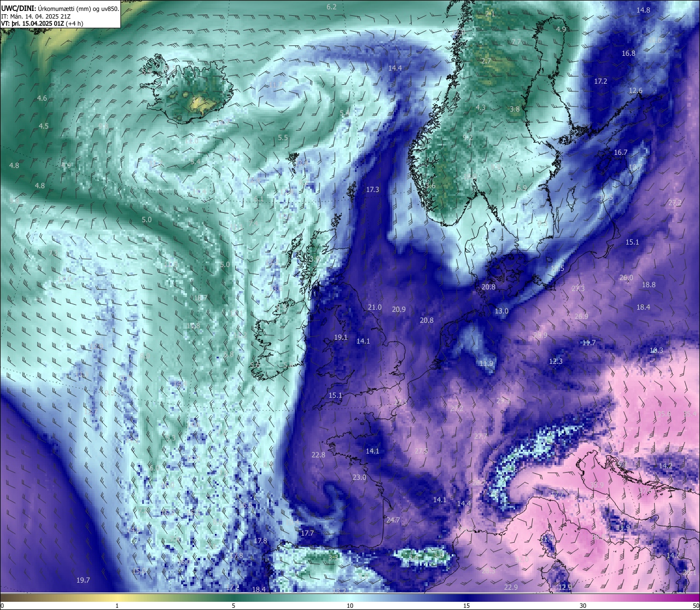Click the 14.8 value label

[643, 10]
